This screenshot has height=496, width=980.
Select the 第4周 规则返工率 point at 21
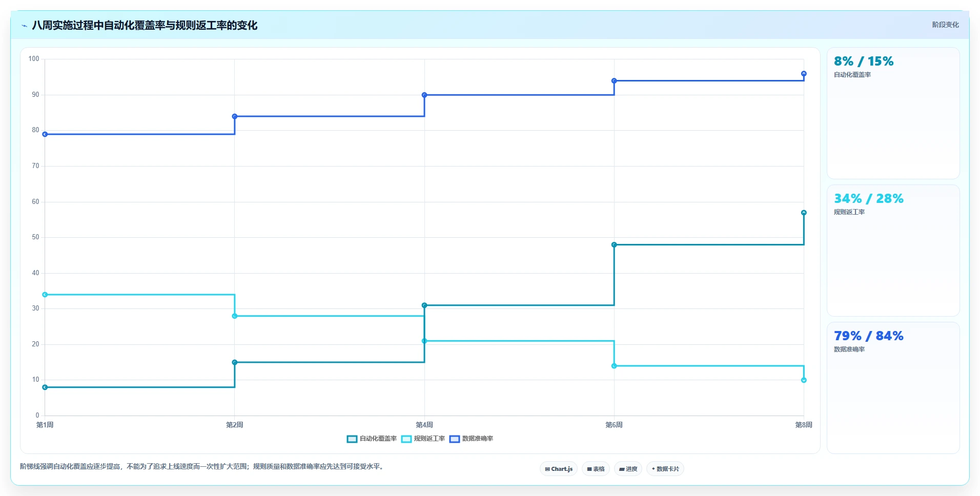click(424, 341)
